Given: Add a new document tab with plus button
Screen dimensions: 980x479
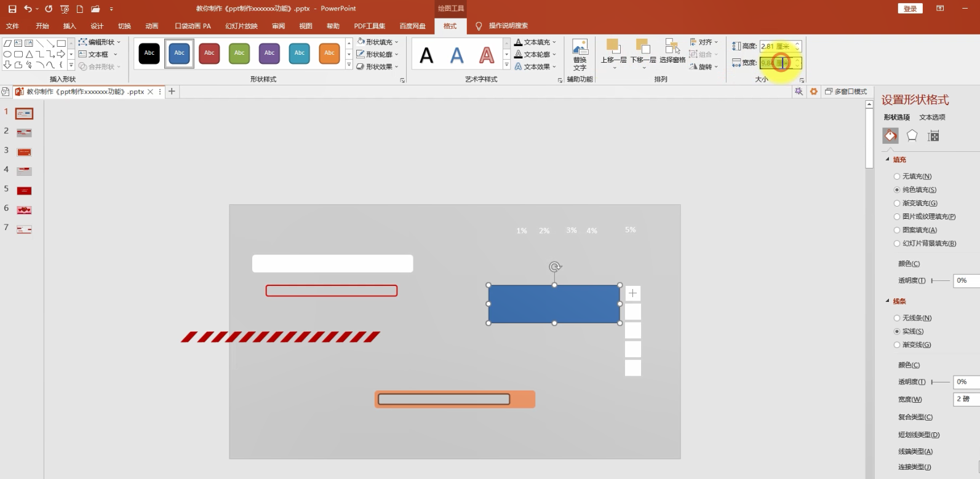Looking at the screenshot, I should (172, 91).
